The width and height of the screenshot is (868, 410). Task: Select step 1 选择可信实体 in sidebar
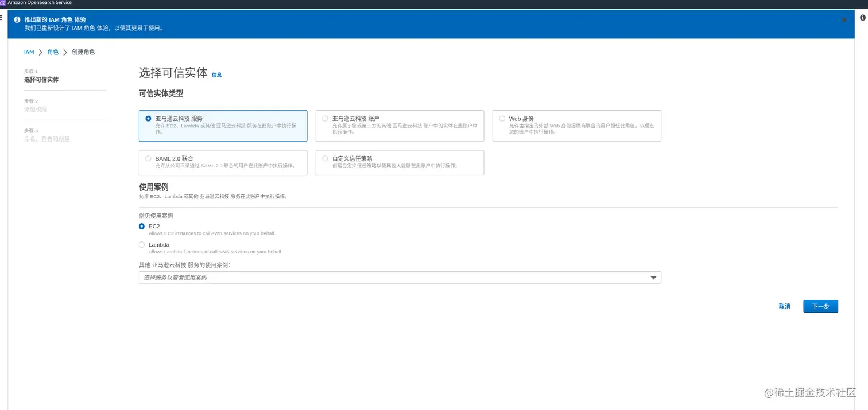[41, 80]
